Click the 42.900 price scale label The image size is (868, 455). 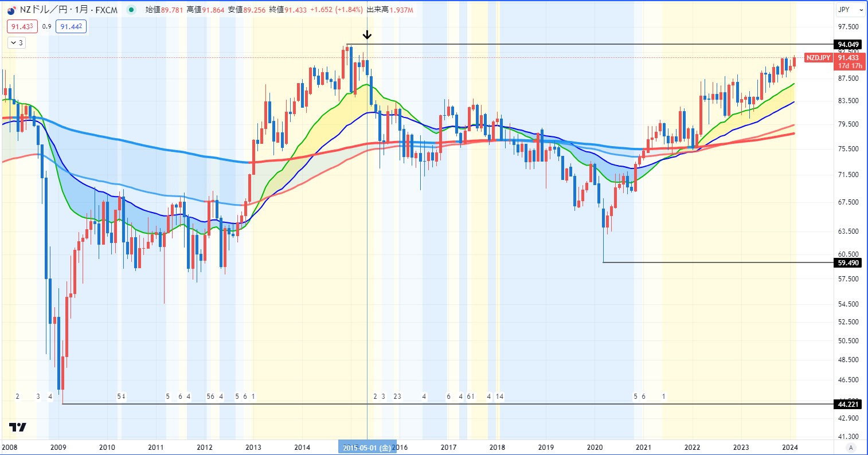click(848, 418)
